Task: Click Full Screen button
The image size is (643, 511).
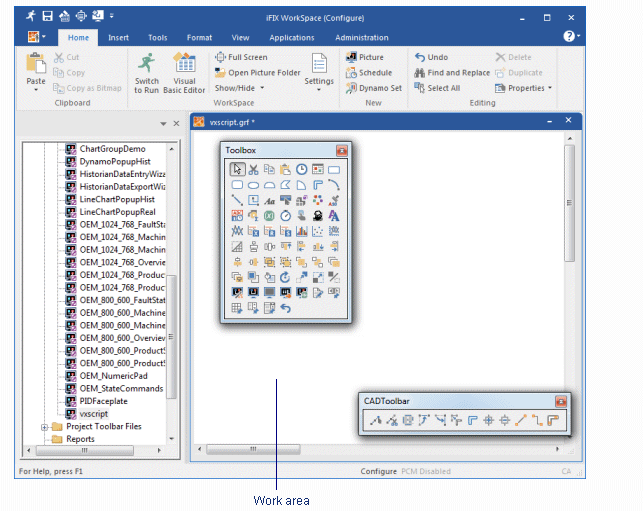Action: tap(242, 57)
